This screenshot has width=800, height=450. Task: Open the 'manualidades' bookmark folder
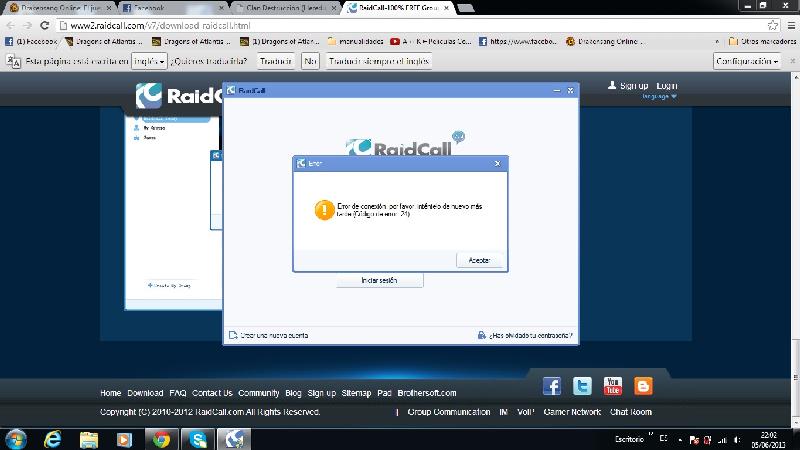tap(355, 41)
